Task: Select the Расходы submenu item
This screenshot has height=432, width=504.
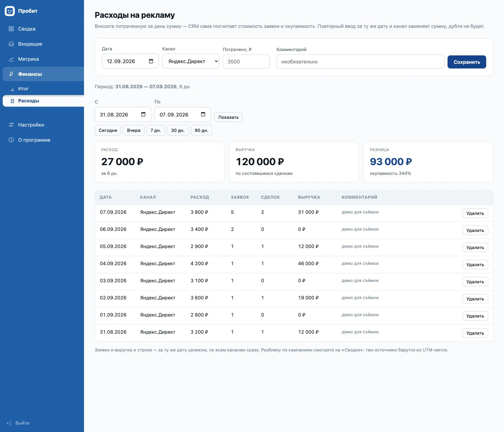Action: point(43,101)
